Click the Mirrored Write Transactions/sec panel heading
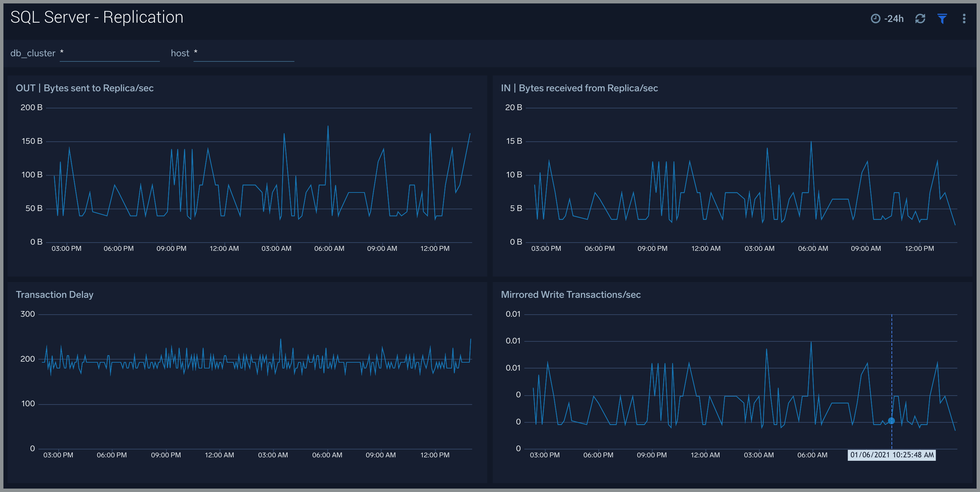 (571, 294)
